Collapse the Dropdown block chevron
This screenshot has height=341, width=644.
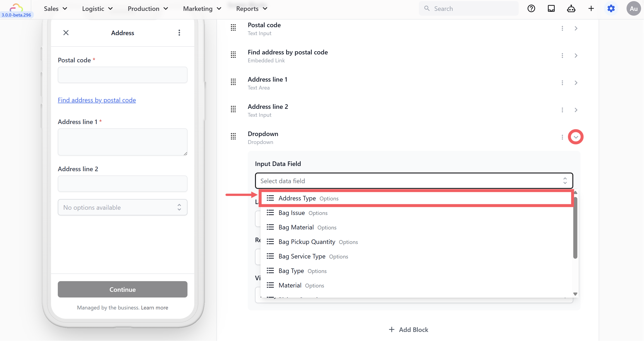point(576,137)
